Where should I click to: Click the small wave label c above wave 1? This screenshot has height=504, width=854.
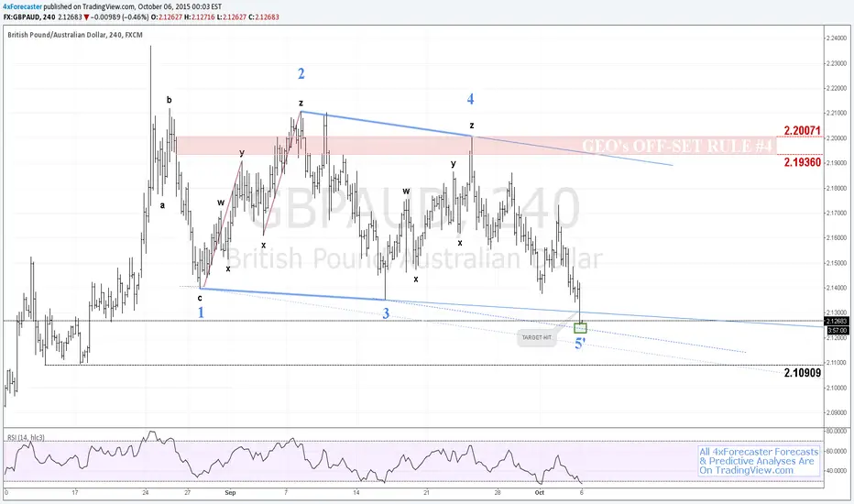[x=200, y=298]
